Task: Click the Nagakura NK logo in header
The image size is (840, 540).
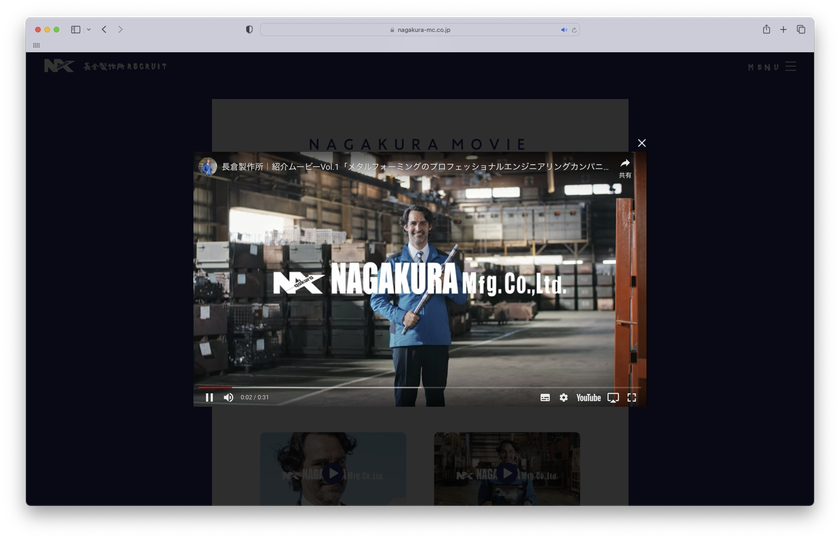Action: (x=59, y=66)
